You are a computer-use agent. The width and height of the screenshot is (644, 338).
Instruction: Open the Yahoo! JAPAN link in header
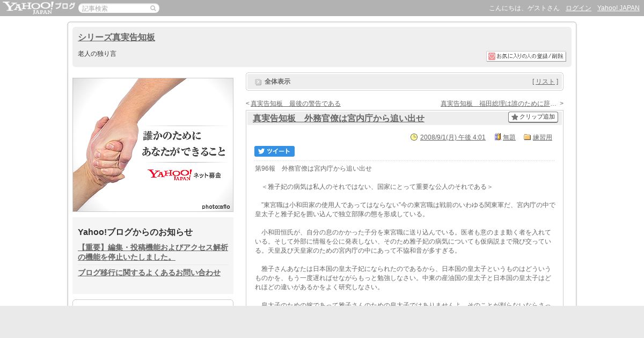click(618, 8)
